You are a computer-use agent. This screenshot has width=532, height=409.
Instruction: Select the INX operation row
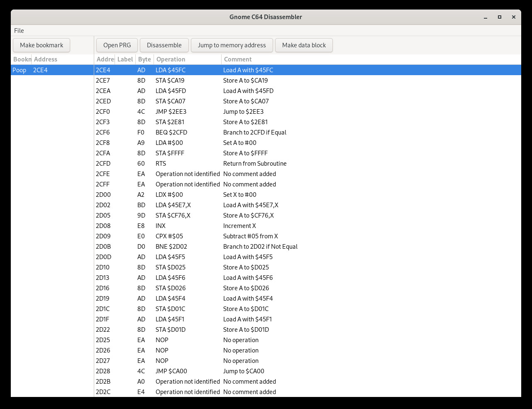pos(307,226)
